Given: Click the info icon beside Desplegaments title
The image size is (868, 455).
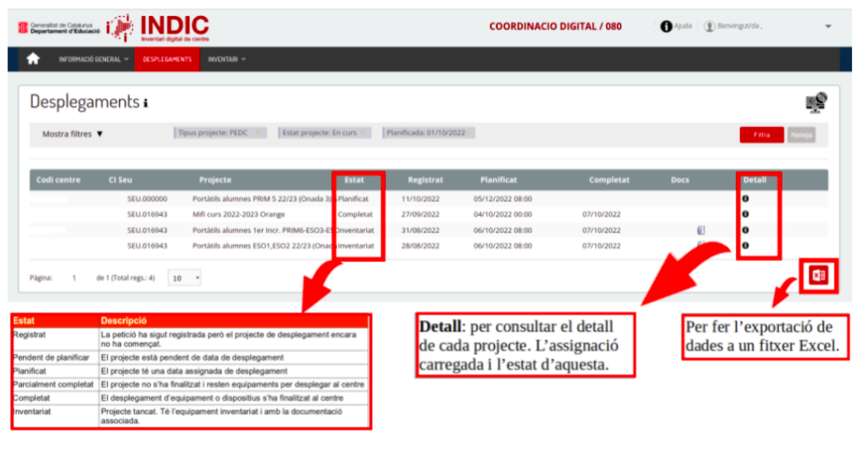Looking at the screenshot, I should [146, 103].
